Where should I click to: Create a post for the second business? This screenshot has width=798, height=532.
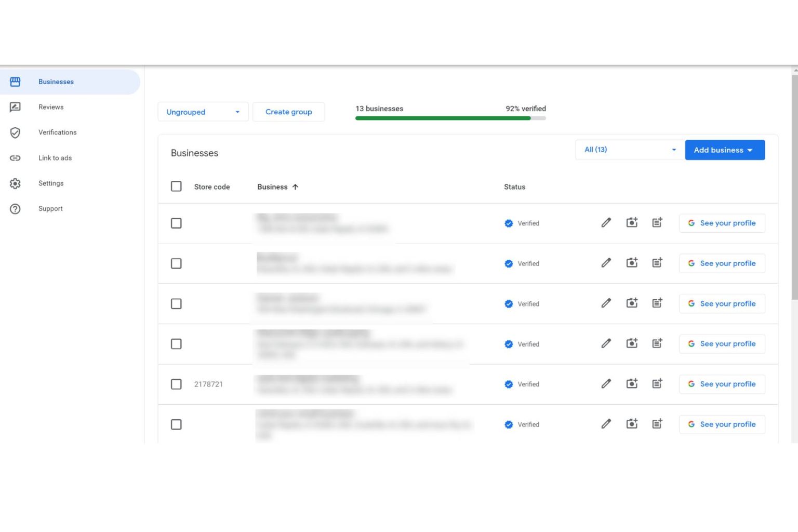point(657,262)
